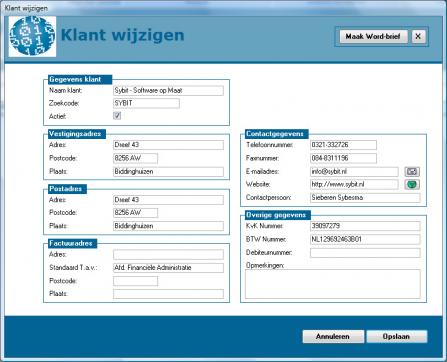Click Annuleren to cancel changes
Viewport: 447px width, 362px height.
coord(333,337)
